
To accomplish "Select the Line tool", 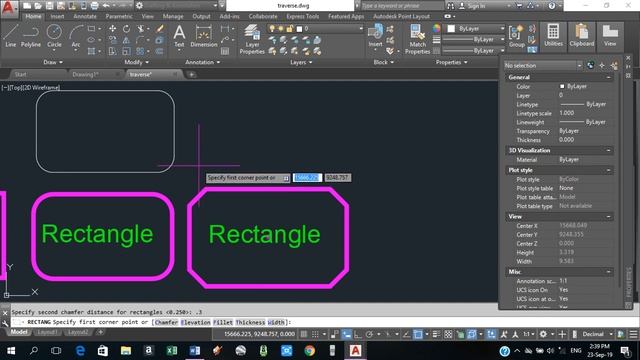I will tap(11, 36).
